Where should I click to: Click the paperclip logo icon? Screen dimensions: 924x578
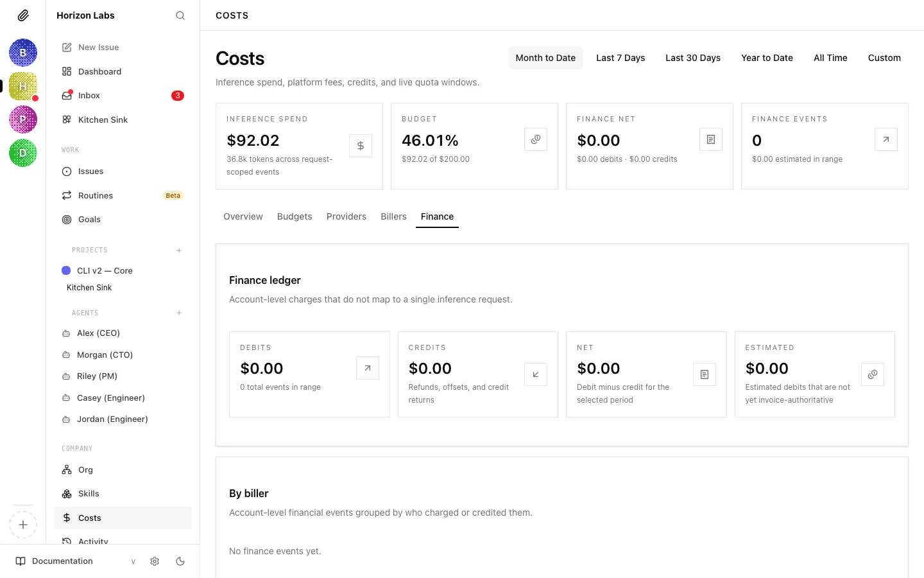pos(23,15)
